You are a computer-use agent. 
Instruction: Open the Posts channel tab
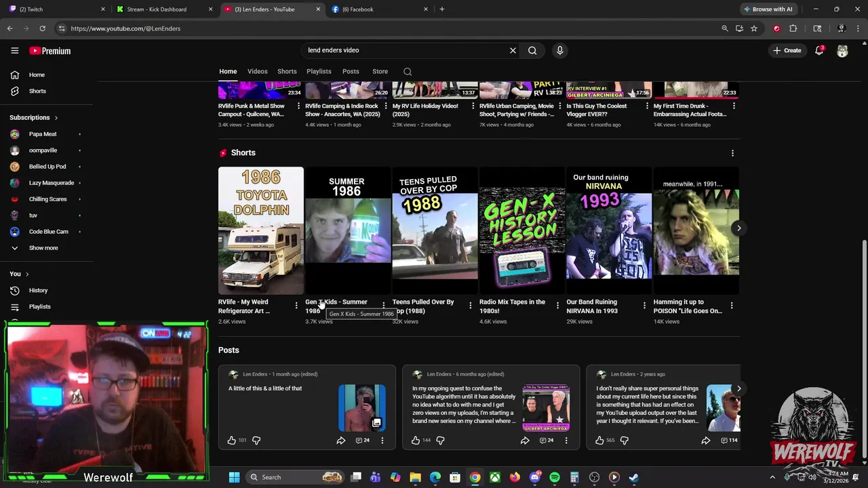coord(351,71)
